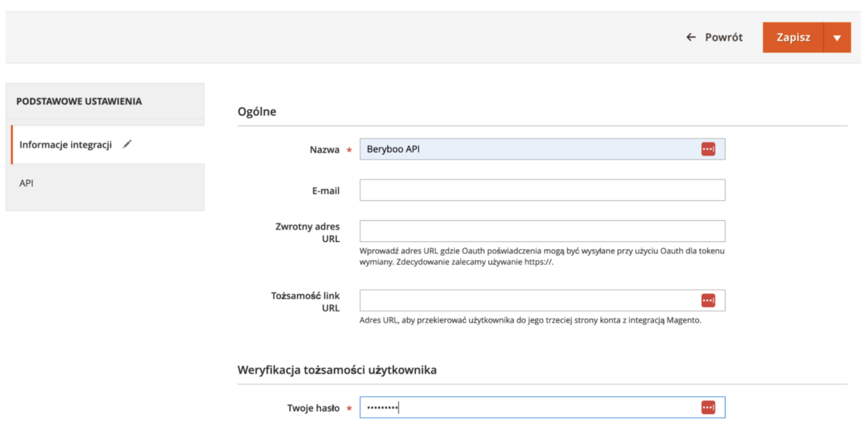Click the Ogólne section heading

pos(257,112)
